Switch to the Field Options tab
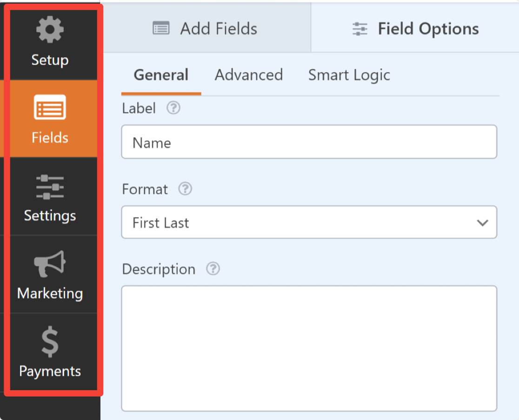This screenshot has width=519, height=420. tap(415, 28)
